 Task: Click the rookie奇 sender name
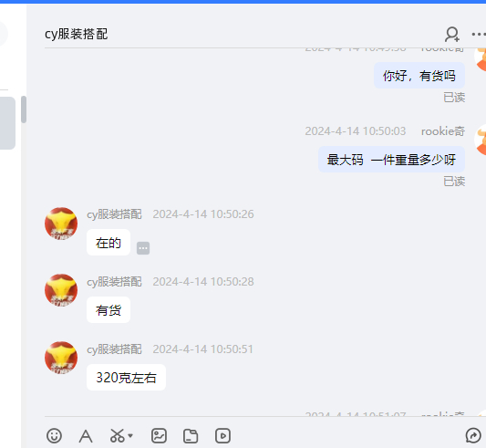(x=443, y=131)
